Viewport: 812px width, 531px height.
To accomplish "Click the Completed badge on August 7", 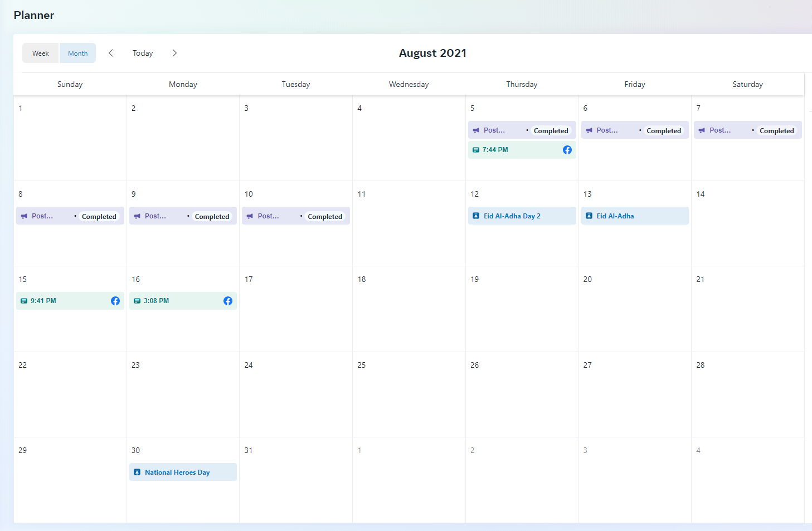I will coord(777,131).
